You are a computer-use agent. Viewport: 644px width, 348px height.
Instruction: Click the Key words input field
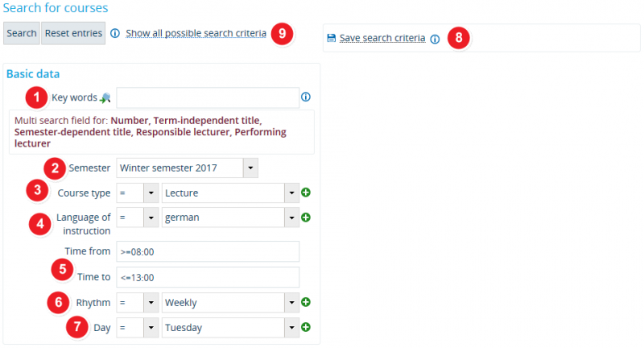coord(208,97)
